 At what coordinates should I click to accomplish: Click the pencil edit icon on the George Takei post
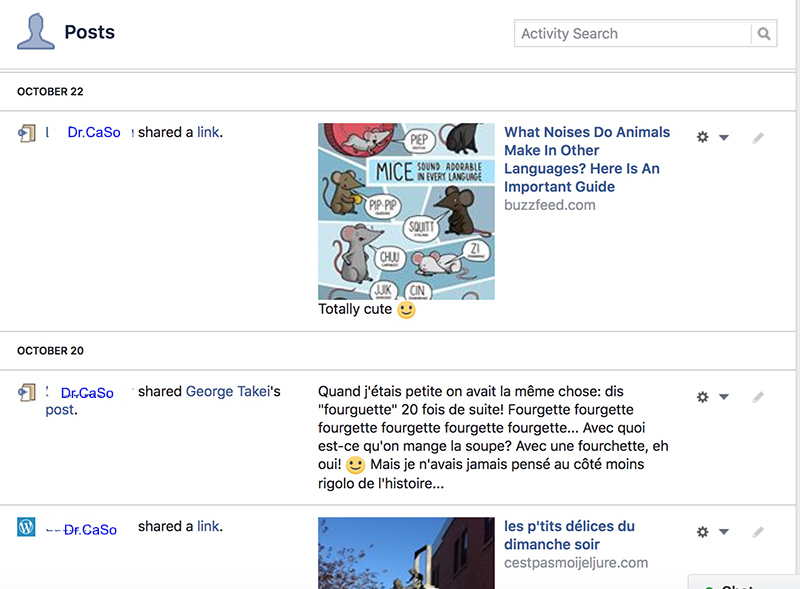click(x=758, y=397)
